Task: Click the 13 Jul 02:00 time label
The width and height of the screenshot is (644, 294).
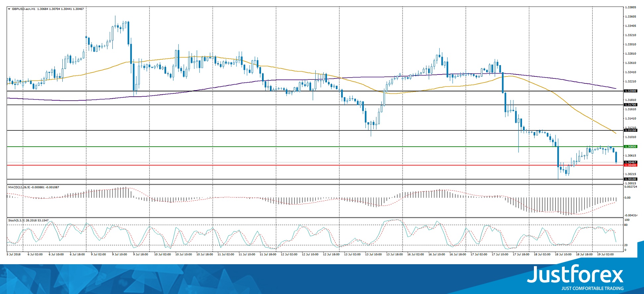Action: [x=352, y=255]
